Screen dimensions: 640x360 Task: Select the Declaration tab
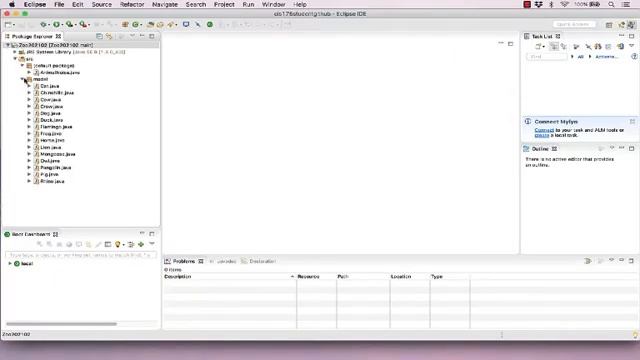[258, 261]
